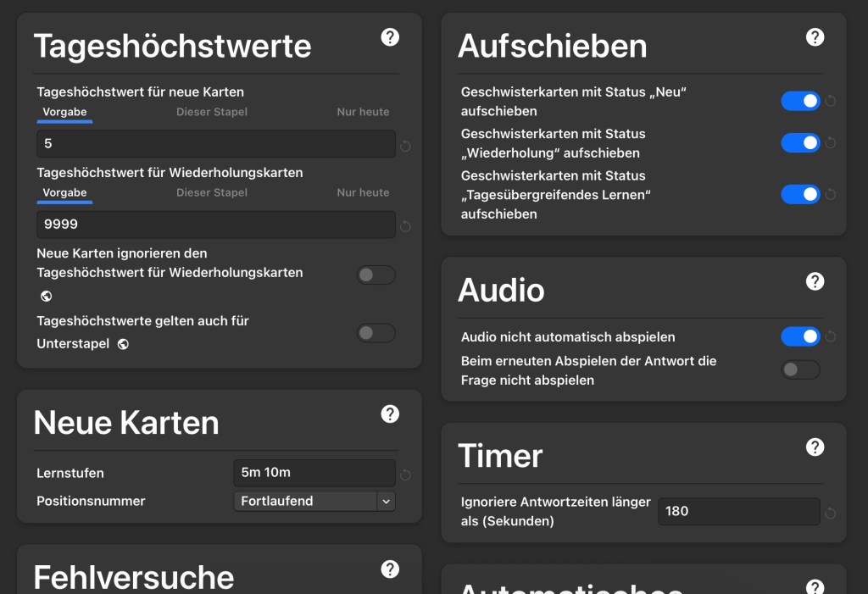
Task: Disable Geschwisterkarten mit Status Neu aufschieben
Action: pyautogui.click(x=799, y=100)
